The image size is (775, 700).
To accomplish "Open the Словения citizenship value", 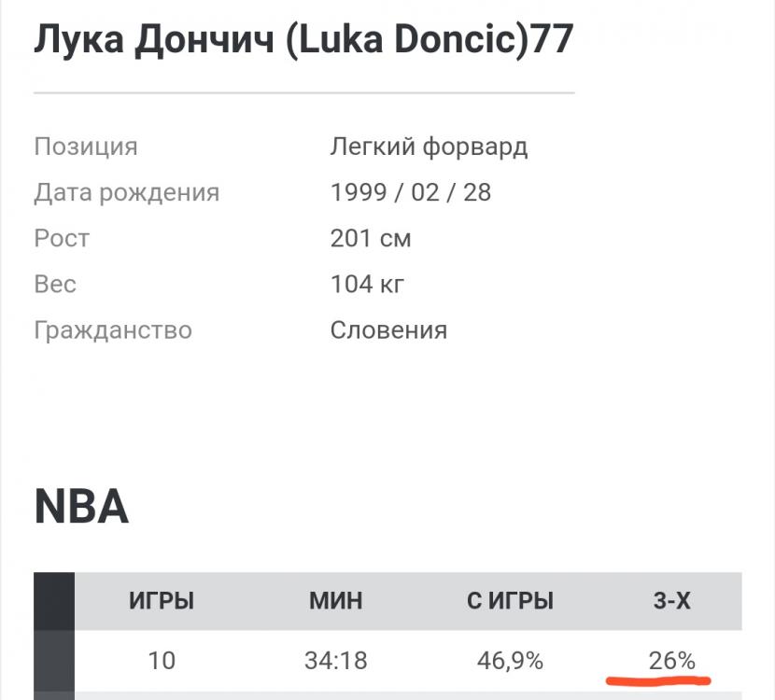I will click(388, 329).
